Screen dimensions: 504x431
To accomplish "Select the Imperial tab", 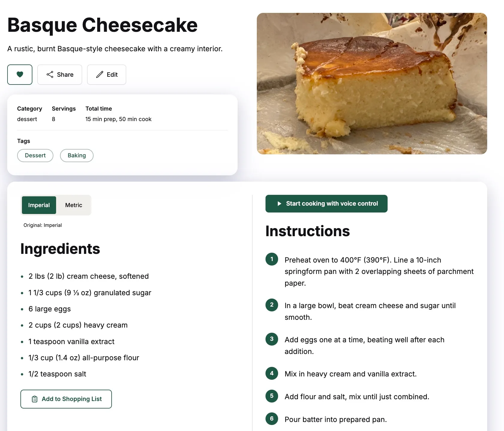I will tap(39, 205).
